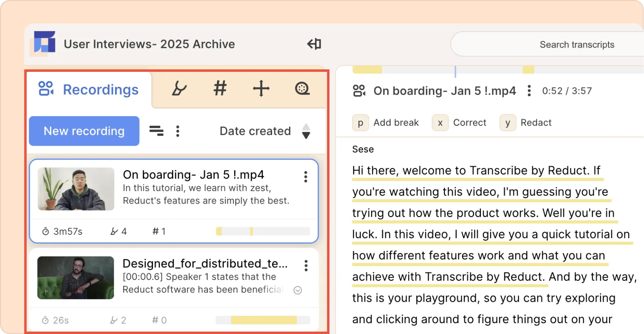644x334 pixels.
Task: Toggle the list view lines icon
Action: click(156, 131)
